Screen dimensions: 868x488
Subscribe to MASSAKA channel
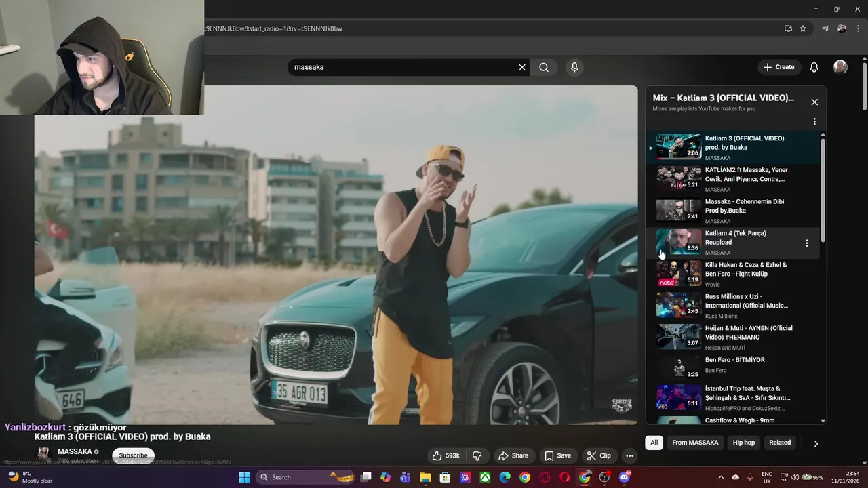[133, 455]
